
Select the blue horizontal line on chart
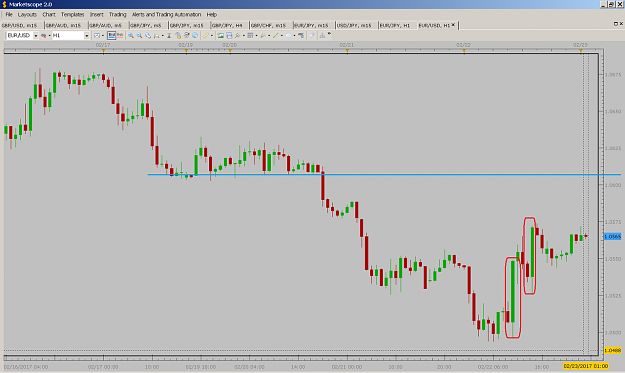(x=384, y=174)
